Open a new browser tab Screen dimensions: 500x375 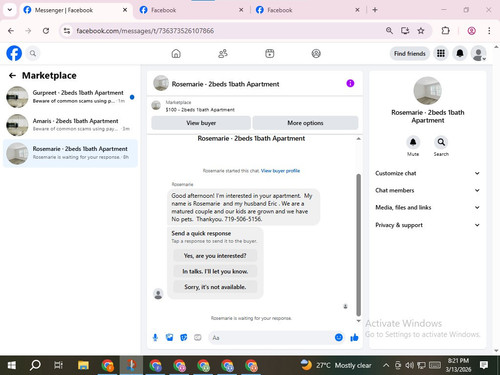(375, 10)
